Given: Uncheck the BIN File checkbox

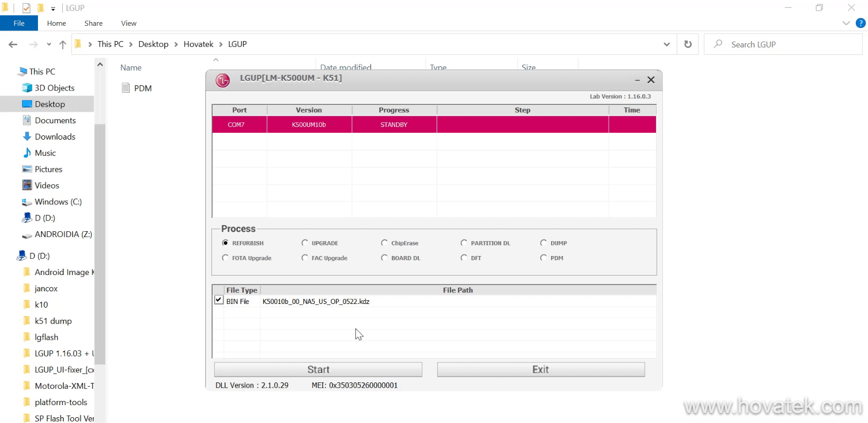Looking at the screenshot, I should coord(219,300).
